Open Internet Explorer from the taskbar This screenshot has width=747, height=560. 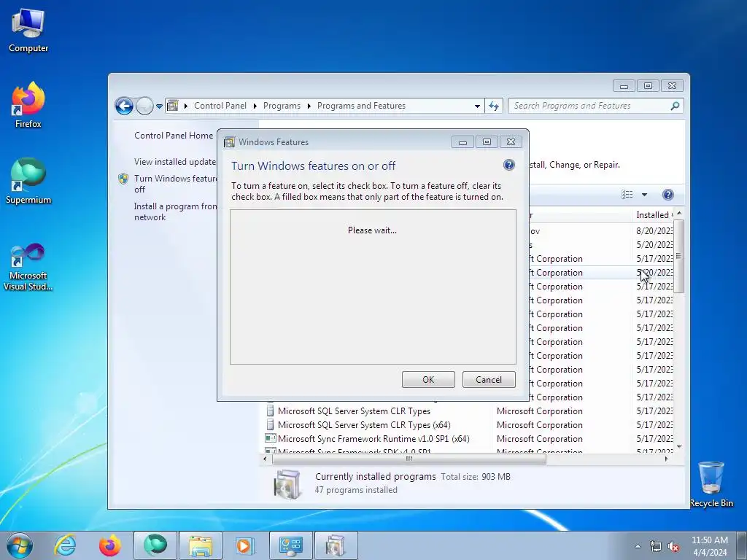[65, 545]
